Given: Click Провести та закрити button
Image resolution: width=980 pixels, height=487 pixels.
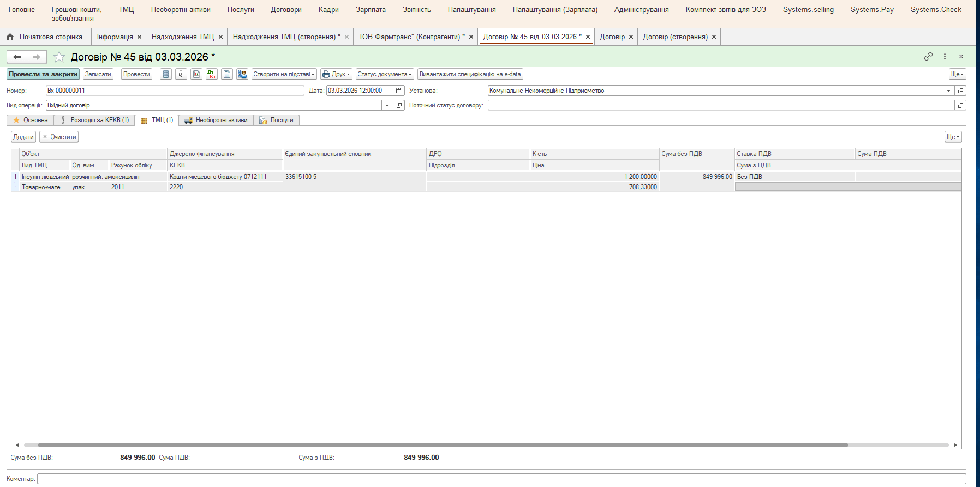Looking at the screenshot, I should 43,74.
